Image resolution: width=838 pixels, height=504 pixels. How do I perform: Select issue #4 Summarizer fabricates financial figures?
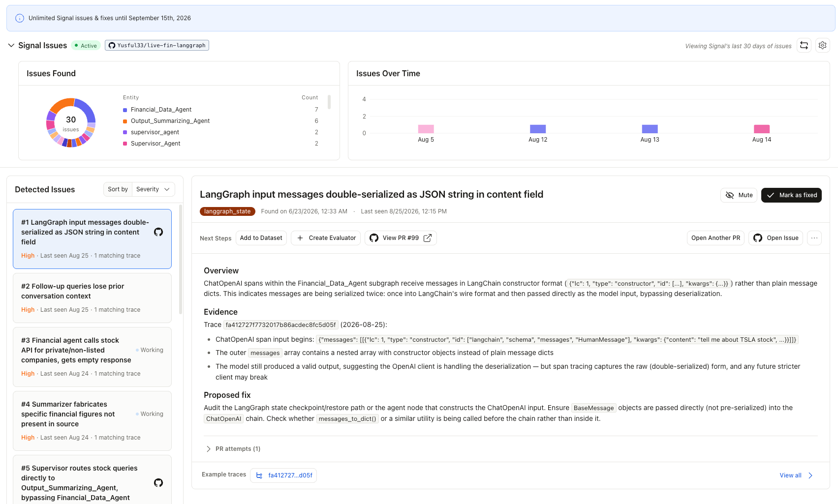tap(92, 421)
